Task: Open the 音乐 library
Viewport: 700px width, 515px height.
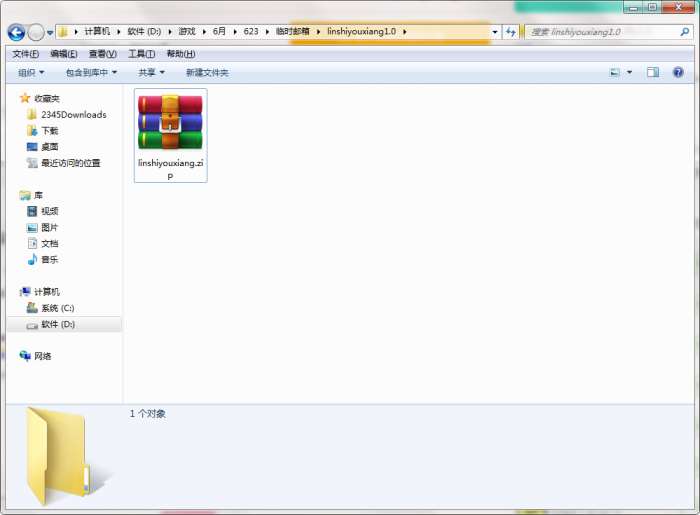Action: [50, 260]
